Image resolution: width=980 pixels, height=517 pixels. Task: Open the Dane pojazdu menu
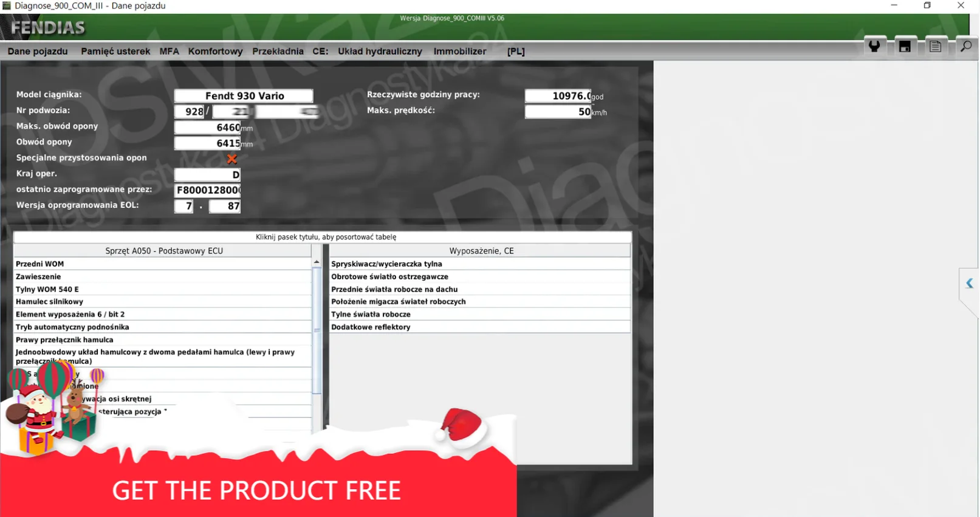click(x=38, y=52)
